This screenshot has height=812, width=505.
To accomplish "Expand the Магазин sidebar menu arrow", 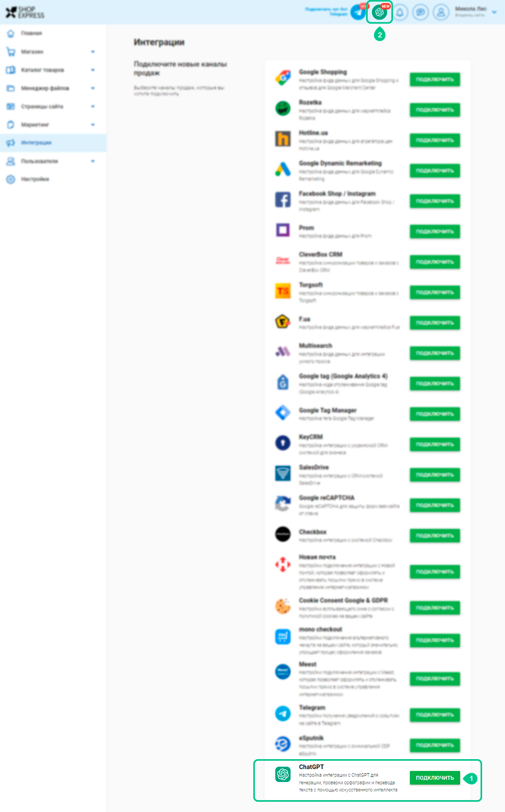I will coord(93,52).
